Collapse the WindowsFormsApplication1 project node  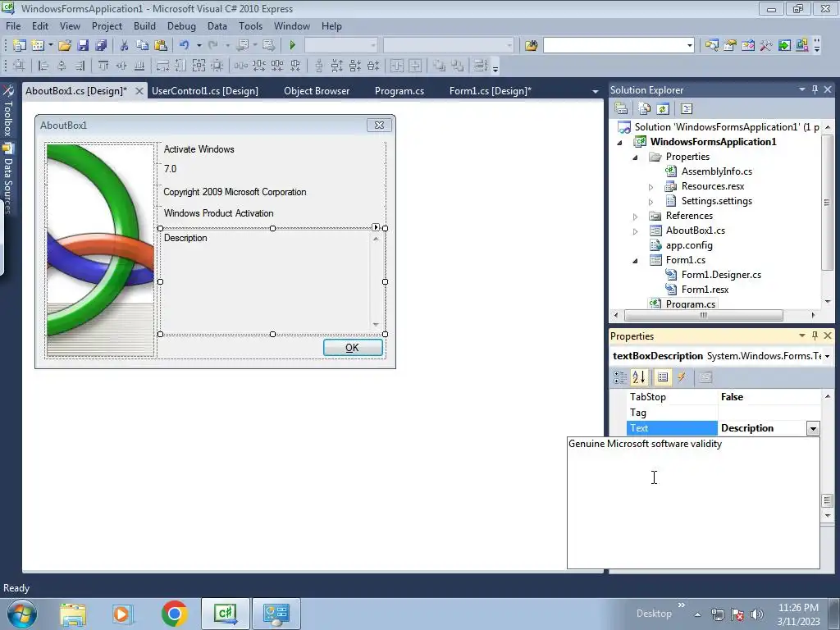[620, 143]
